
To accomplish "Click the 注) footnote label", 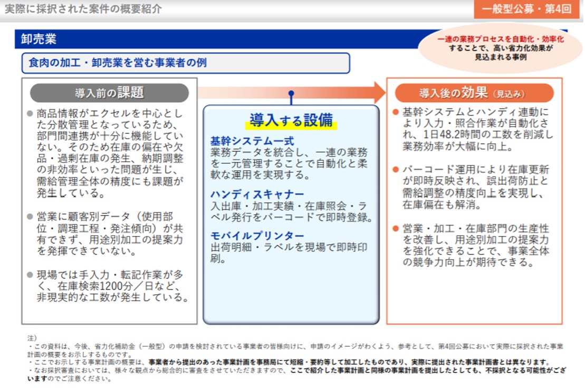I will [32, 338].
